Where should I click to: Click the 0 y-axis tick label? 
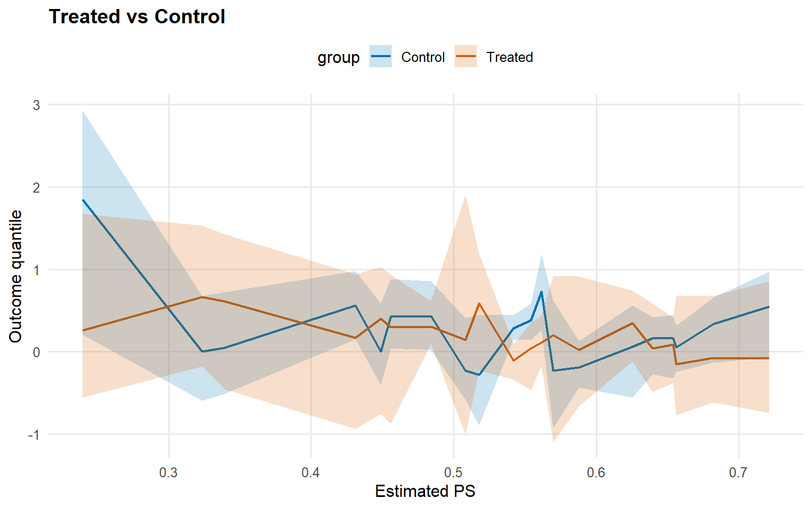36,352
